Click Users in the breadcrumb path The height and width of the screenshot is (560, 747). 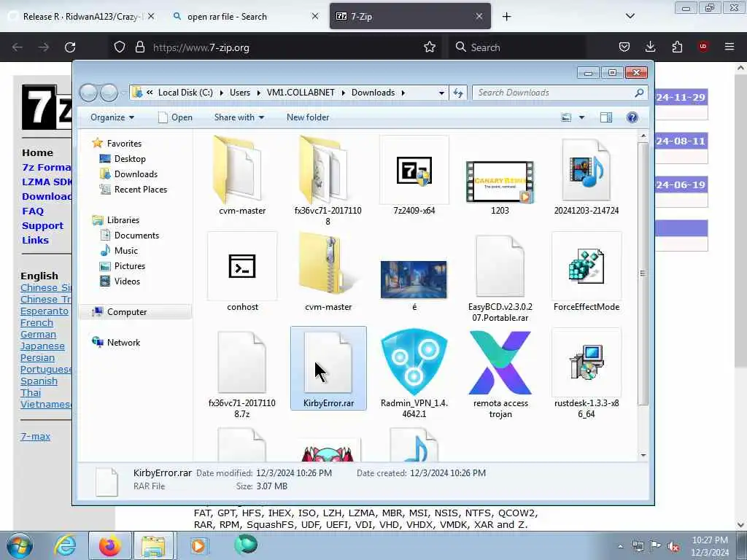click(x=239, y=93)
